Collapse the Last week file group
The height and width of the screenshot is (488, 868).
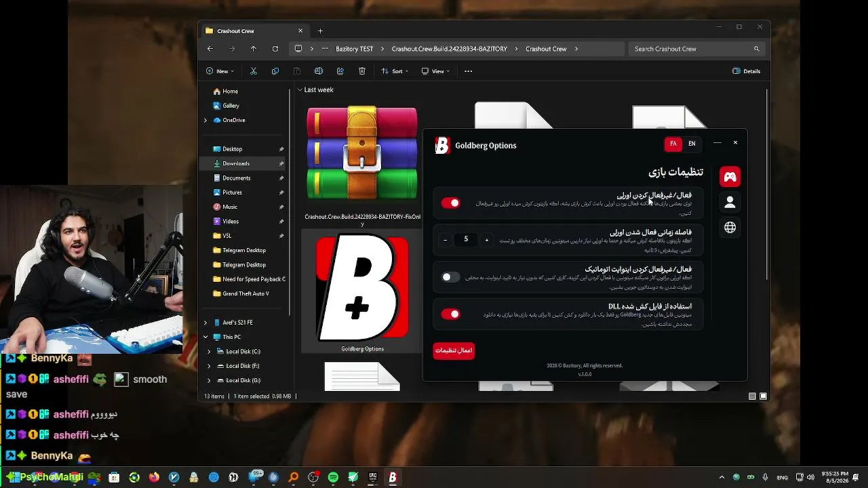point(300,89)
